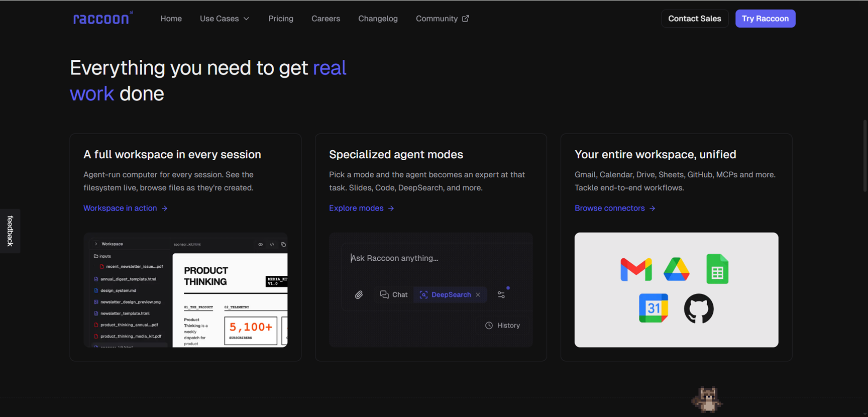The width and height of the screenshot is (868, 417).
Task: Click the Google Drive icon
Action: coord(677,269)
